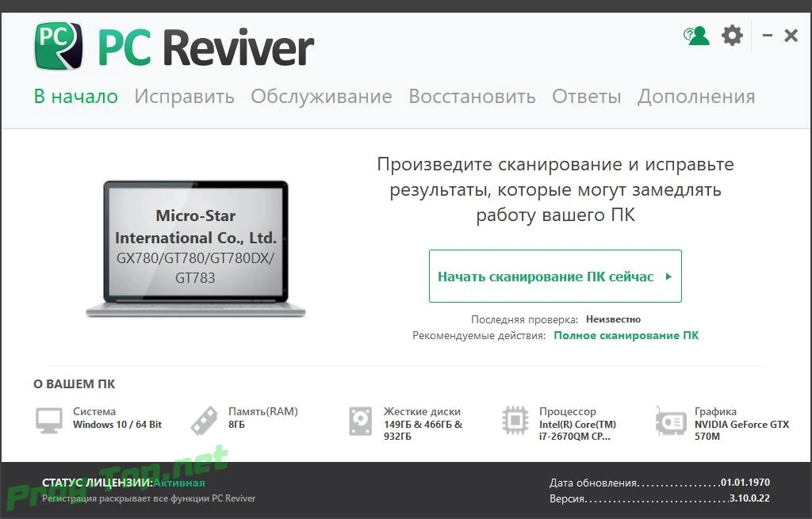
Task: Click the CPU chip icon beside Процессор
Action: (x=515, y=420)
